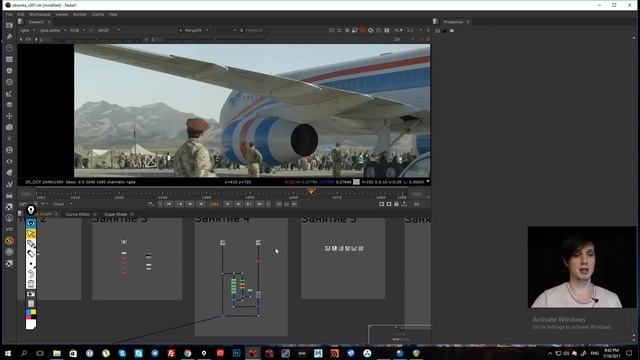Screen dimensions: 640x360
Task: Open the Workspace menu
Action: pyautogui.click(x=40, y=14)
